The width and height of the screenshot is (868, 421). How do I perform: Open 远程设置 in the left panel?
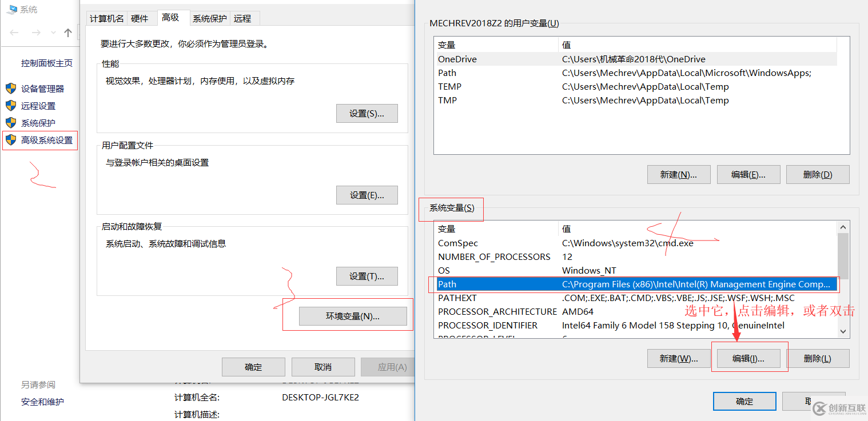[42, 106]
